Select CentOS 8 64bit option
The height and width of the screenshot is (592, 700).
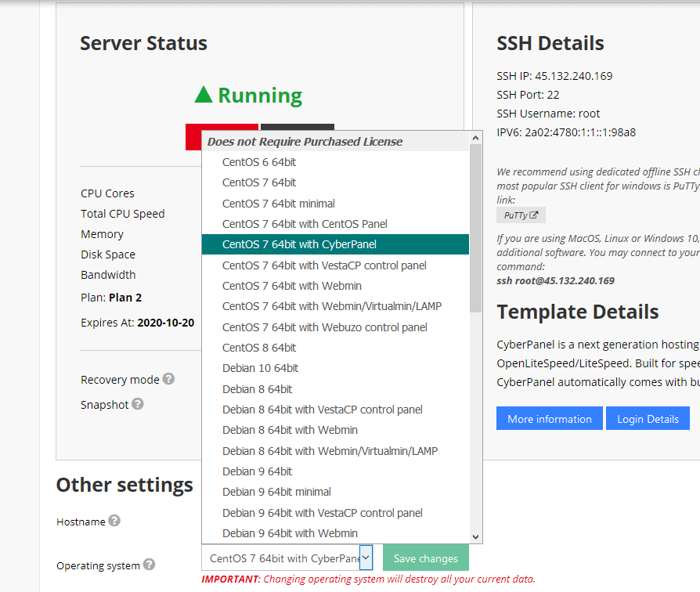[x=335, y=348]
